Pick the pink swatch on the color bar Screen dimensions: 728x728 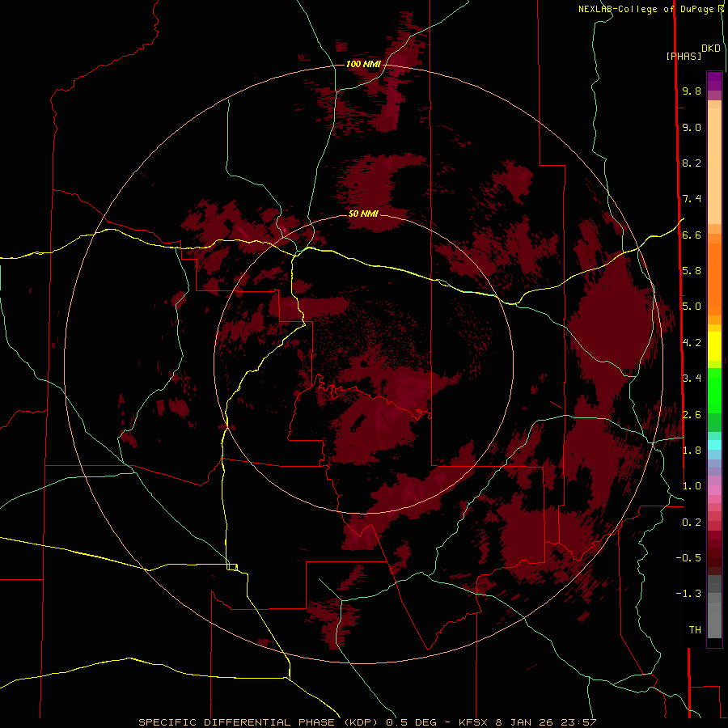click(714, 490)
